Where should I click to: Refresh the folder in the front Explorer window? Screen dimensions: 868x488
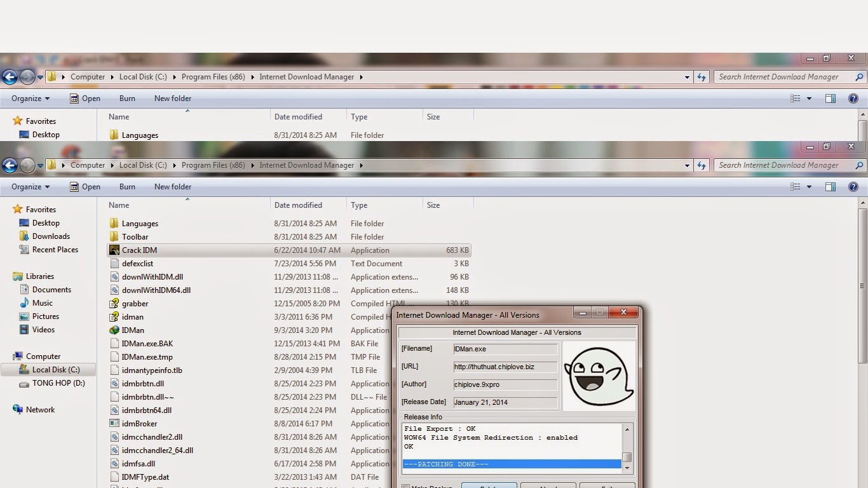[702, 165]
